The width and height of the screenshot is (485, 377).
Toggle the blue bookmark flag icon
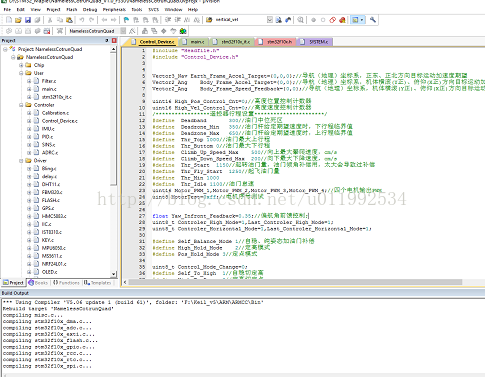point(126,20)
